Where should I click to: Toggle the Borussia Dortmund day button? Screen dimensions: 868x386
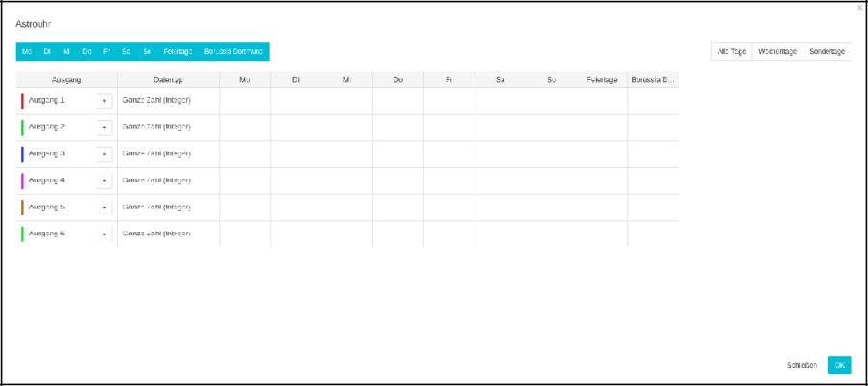click(233, 51)
